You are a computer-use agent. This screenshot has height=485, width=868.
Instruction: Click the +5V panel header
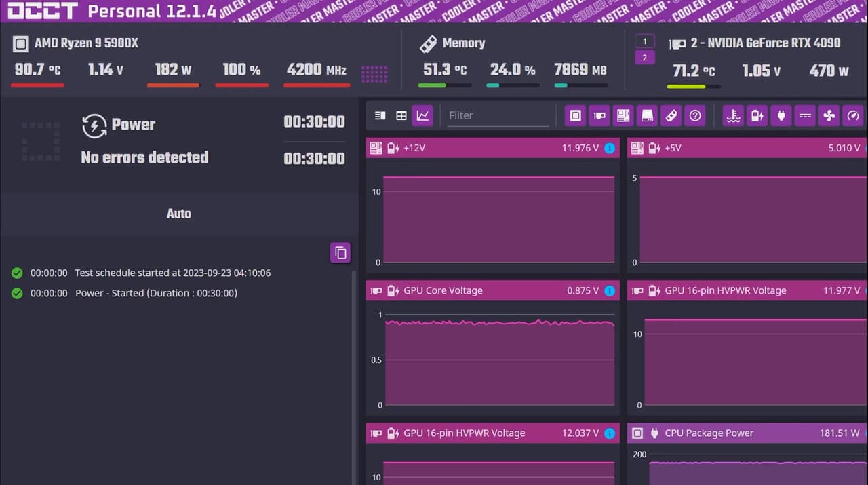[747, 148]
